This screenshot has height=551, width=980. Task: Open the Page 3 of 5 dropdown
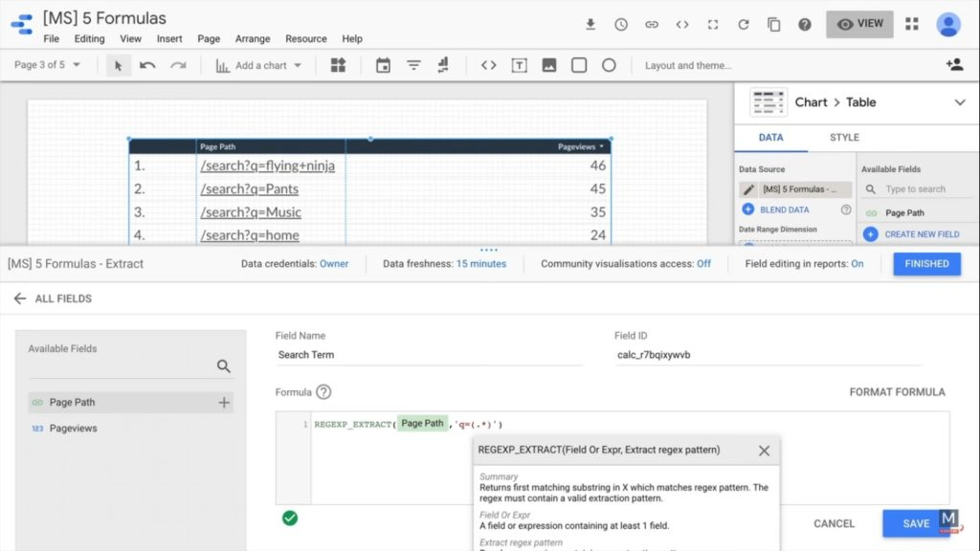click(x=48, y=65)
